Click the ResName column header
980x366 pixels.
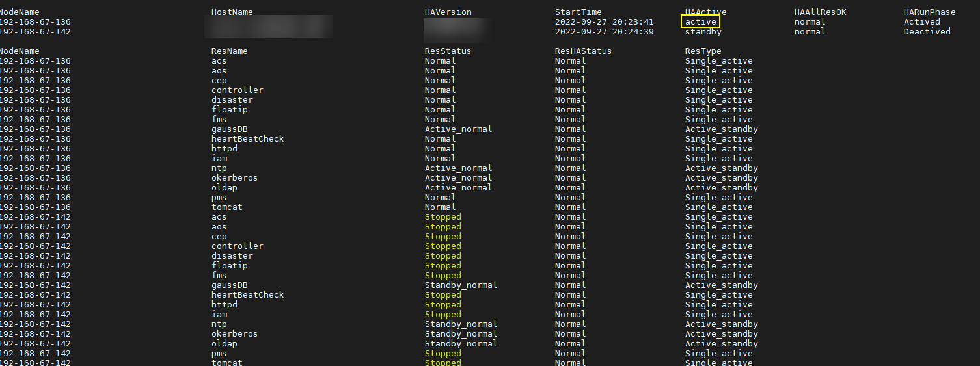(x=229, y=51)
